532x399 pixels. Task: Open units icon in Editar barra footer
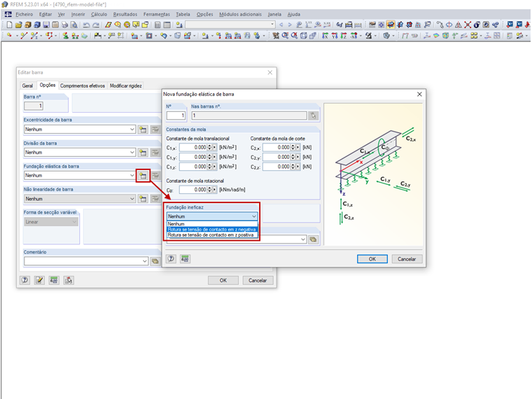(54, 280)
